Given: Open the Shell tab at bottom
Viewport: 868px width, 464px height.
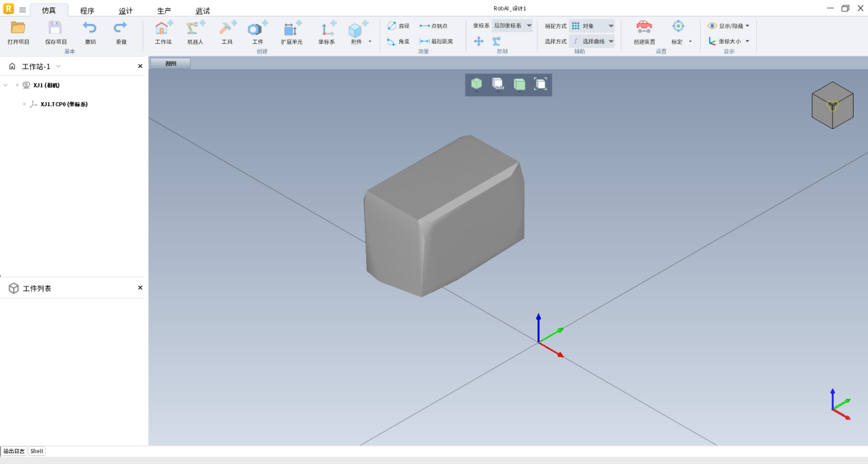Looking at the screenshot, I should [37, 451].
